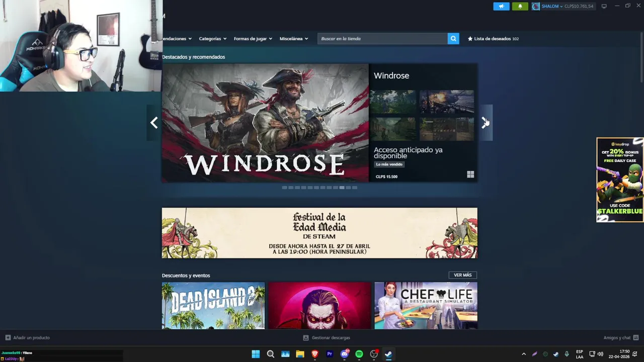Screen dimensions: 644x362
Task: Open the Formas de jugar menu
Action: coord(253,39)
